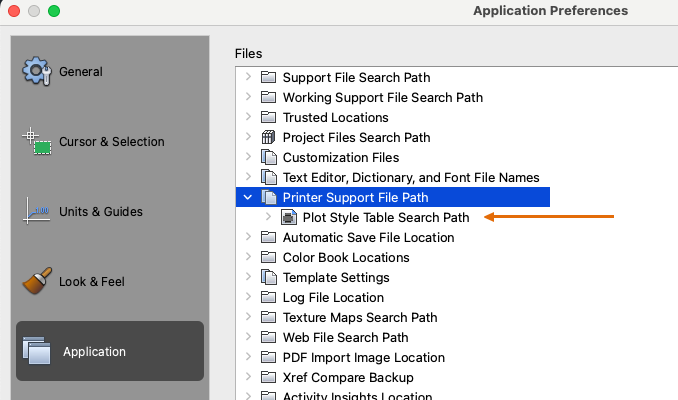Viewport: 678px width, 400px height.
Task: Select Texture Maps Search Path
Action: (359, 317)
